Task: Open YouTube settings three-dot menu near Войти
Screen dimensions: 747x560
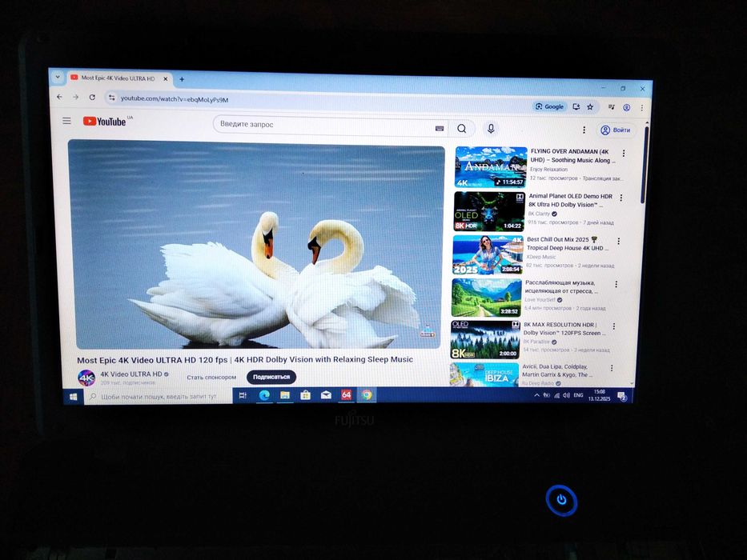Action: pyautogui.click(x=584, y=130)
